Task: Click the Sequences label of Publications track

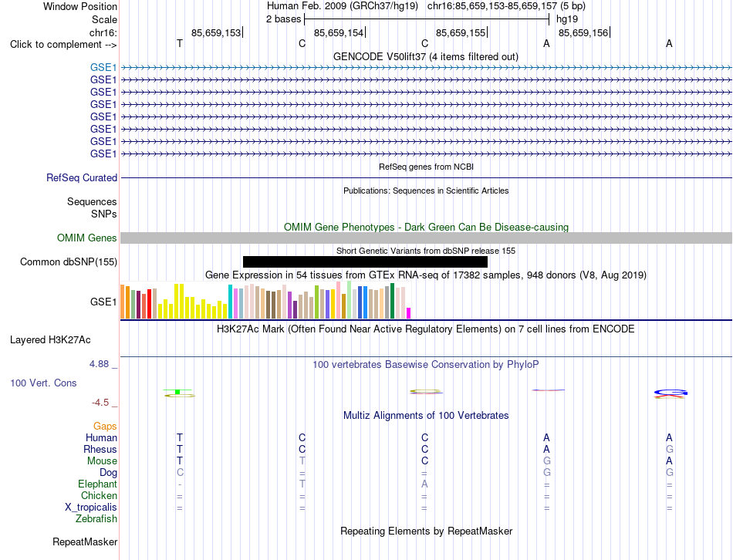Action: point(92,201)
